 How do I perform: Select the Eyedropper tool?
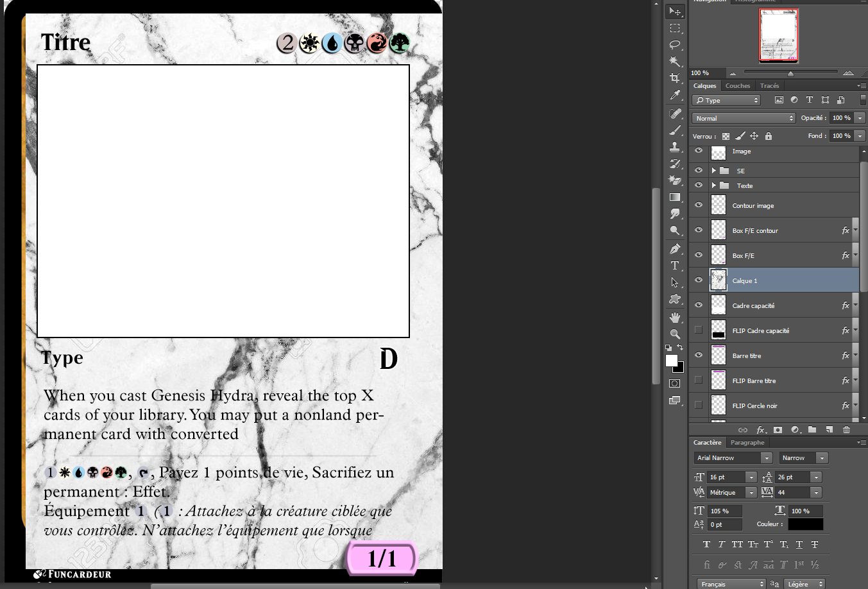(x=675, y=95)
